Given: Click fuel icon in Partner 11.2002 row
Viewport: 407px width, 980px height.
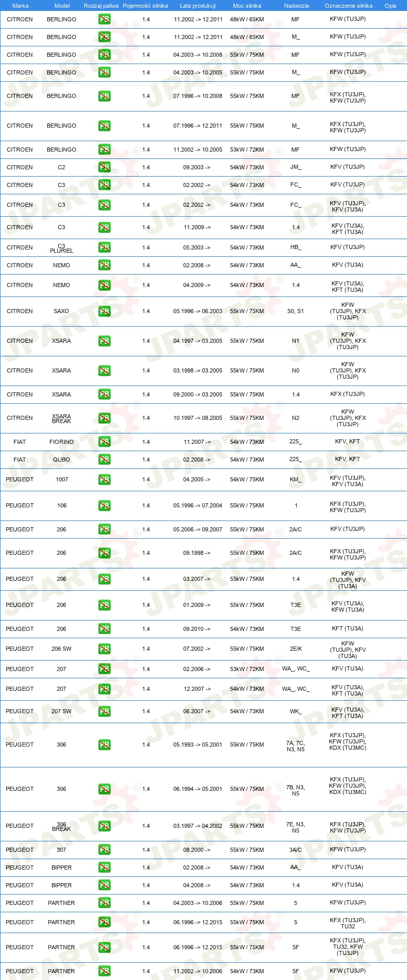Looking at the screenshot, I should click(105, 971).
